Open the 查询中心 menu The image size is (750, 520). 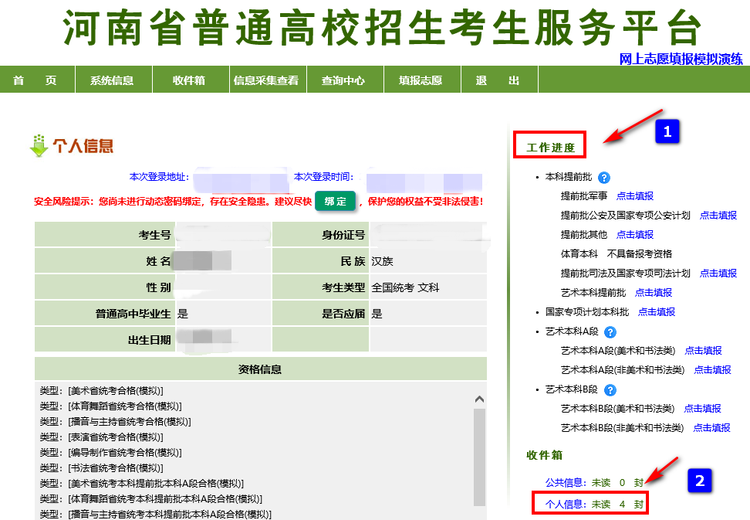[342, 81]
